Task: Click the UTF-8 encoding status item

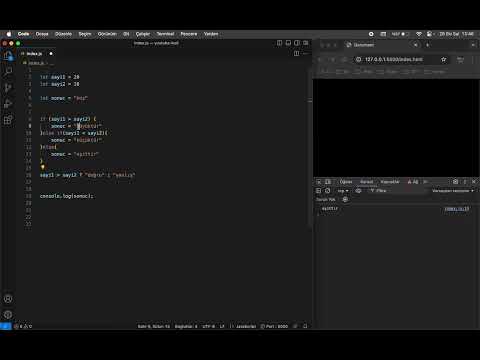Action: tap(209, 326)
